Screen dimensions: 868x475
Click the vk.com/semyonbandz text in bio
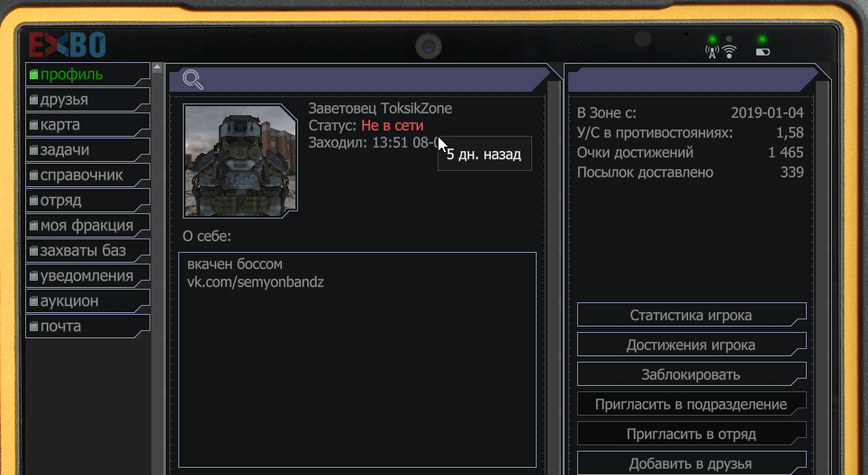(x=255, y=282)
